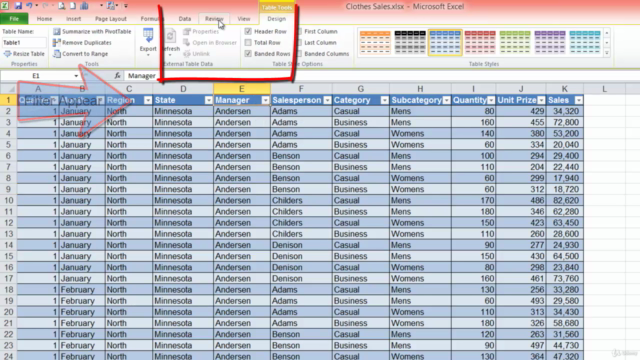Open the Manager column filter dropdown
Screen dimensions: 640x360
(x=265, y=100)
